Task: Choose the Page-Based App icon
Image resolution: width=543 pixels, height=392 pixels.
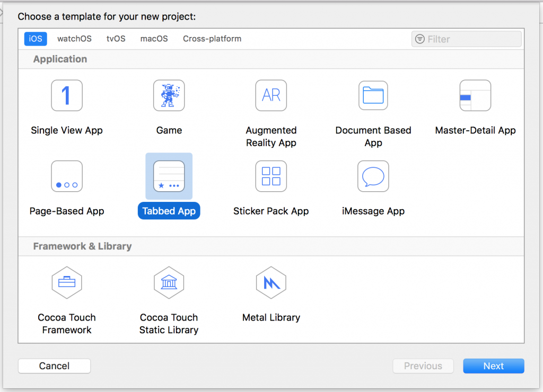Action: coord(67,176)
